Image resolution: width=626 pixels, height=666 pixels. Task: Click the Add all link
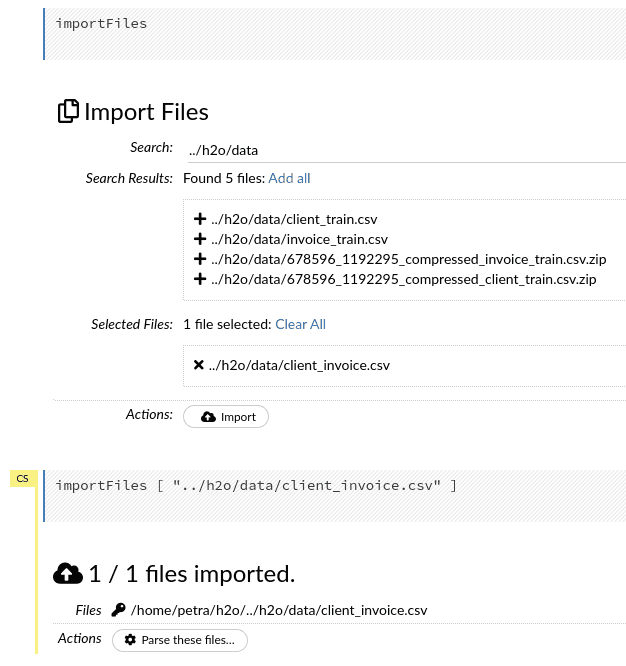[289, 178]
